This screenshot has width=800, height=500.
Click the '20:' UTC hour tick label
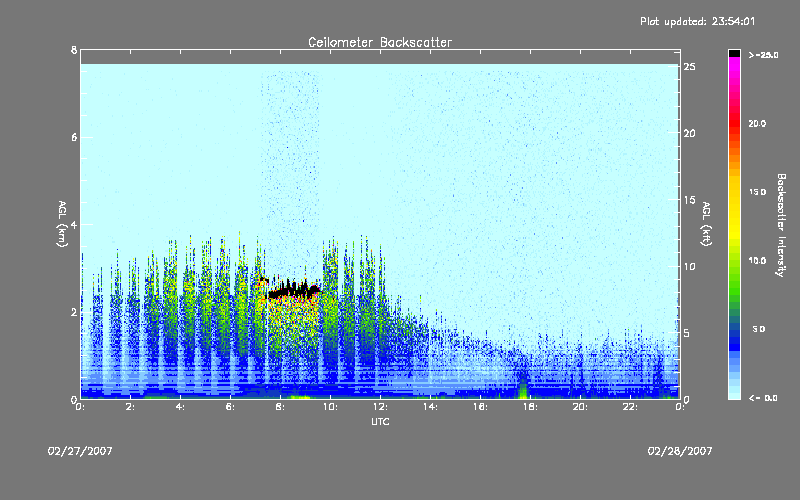tap(580, 407)
